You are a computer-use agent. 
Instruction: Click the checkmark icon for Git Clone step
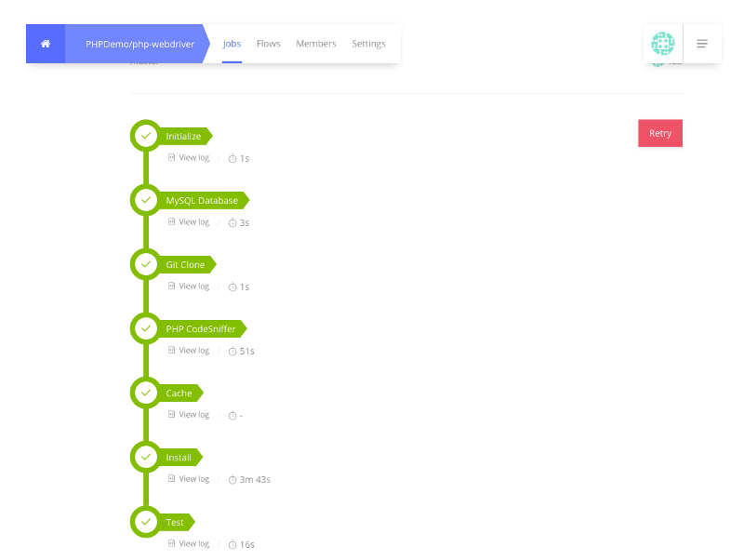pos(146,263)
